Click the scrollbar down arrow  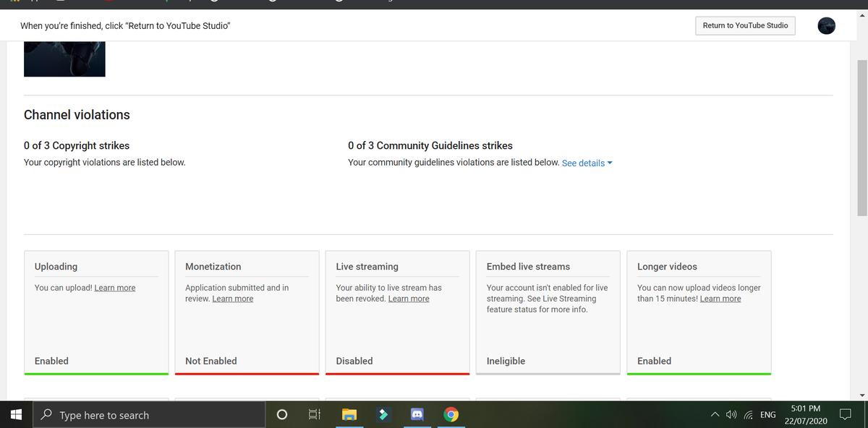point(862,395)
